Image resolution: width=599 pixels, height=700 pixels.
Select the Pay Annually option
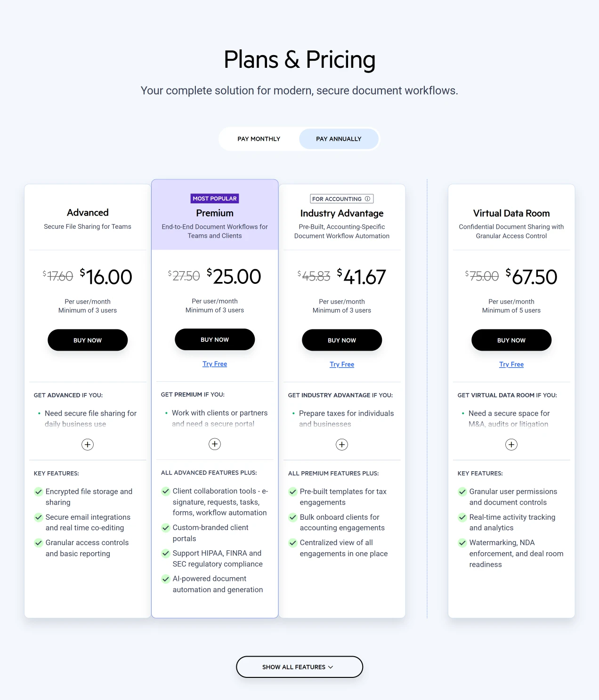[339, 138]
